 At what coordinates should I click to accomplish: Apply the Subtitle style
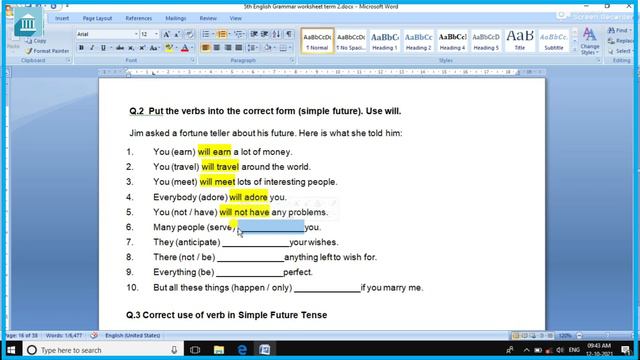[553, 41]
